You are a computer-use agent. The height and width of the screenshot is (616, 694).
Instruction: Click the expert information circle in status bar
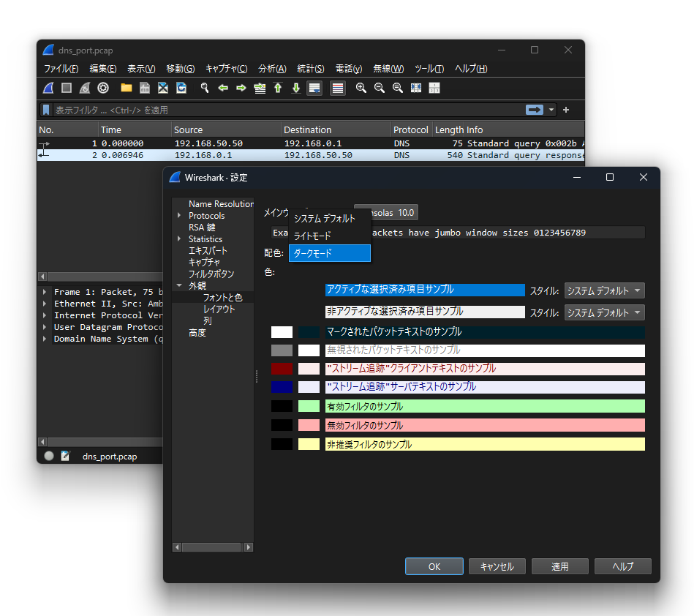click(x=49, y=456)
